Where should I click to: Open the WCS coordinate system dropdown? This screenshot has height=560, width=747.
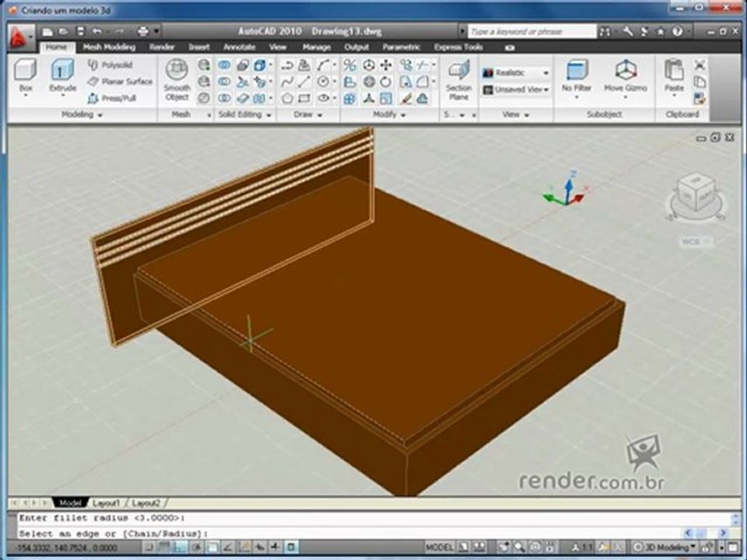click(x=695, y=241)
